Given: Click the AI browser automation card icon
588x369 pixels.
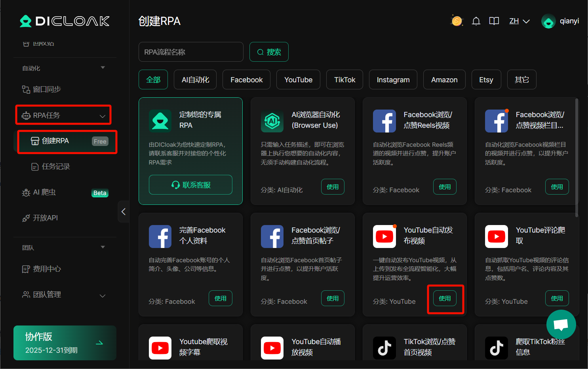Looking at the screenshot, I should [x=272, y=121].
